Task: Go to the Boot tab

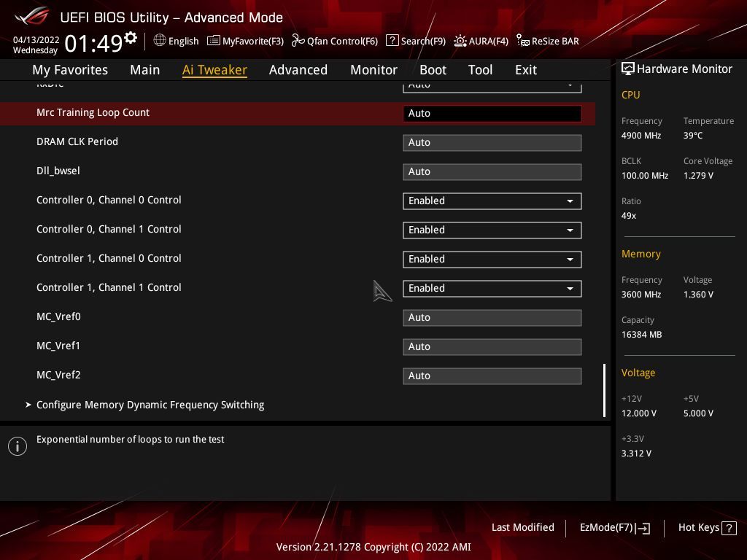Action: pos(433,70)
